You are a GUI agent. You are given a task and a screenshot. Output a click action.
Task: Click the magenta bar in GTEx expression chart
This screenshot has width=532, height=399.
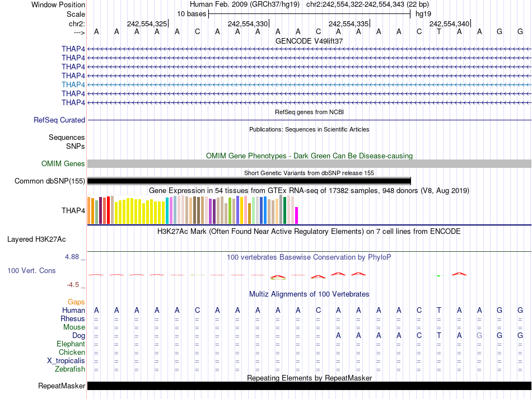[x=297, y=215]
